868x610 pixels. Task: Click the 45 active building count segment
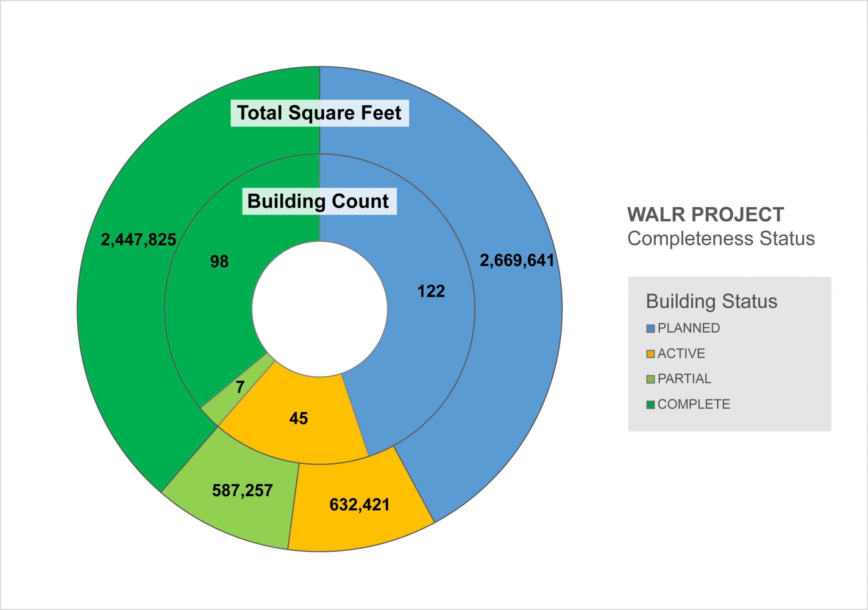tap(298, 419)
